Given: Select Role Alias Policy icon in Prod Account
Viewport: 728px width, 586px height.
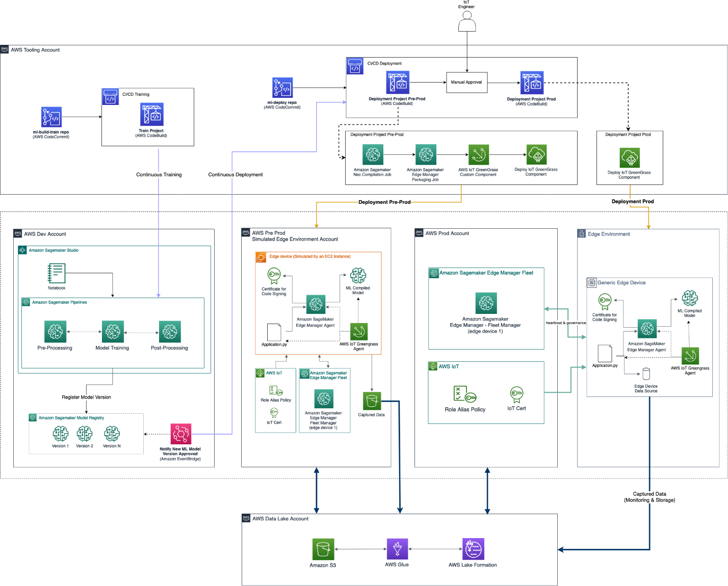Looking at the screenshot, I should (x=465, y=393).
